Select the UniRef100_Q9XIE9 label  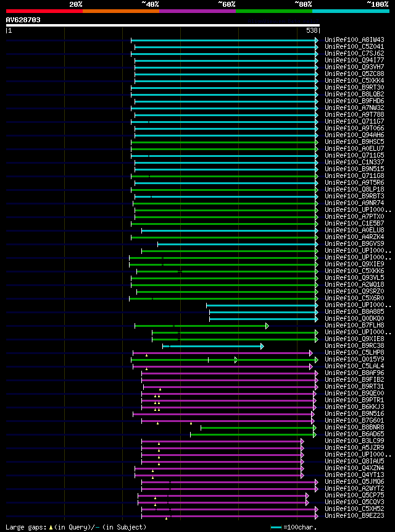tap(354, 264)
